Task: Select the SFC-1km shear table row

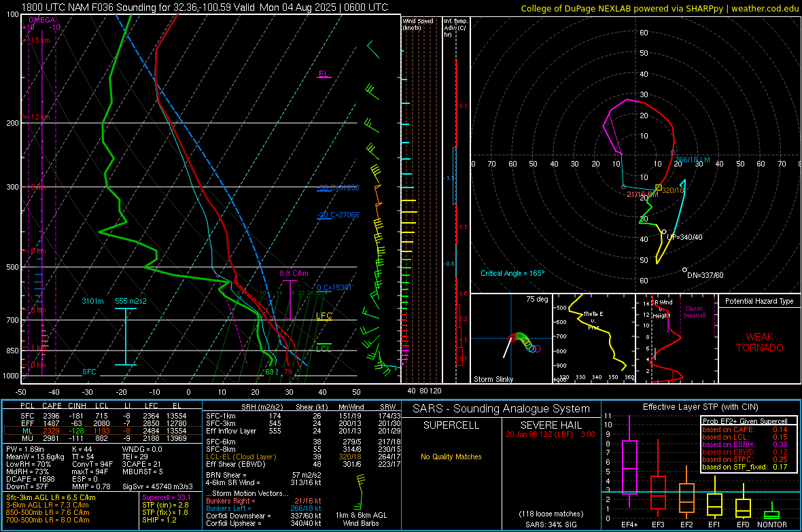Action: point(303,416)
